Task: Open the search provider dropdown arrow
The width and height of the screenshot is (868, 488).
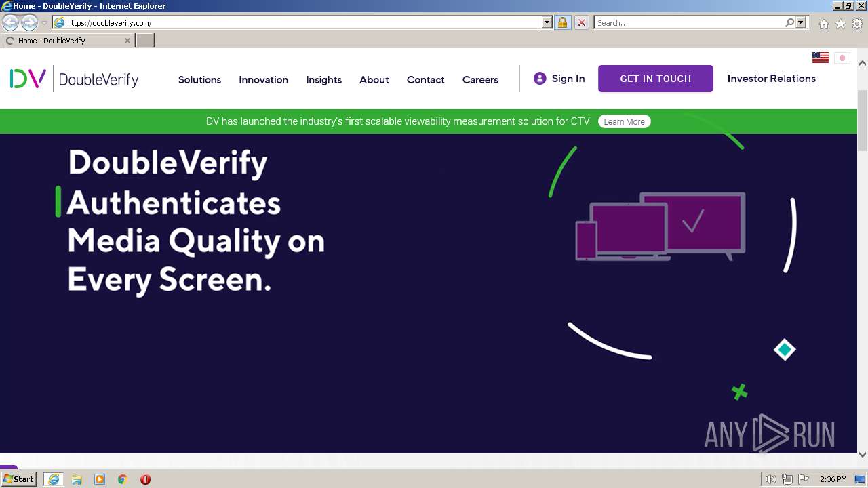Action: 801,23
